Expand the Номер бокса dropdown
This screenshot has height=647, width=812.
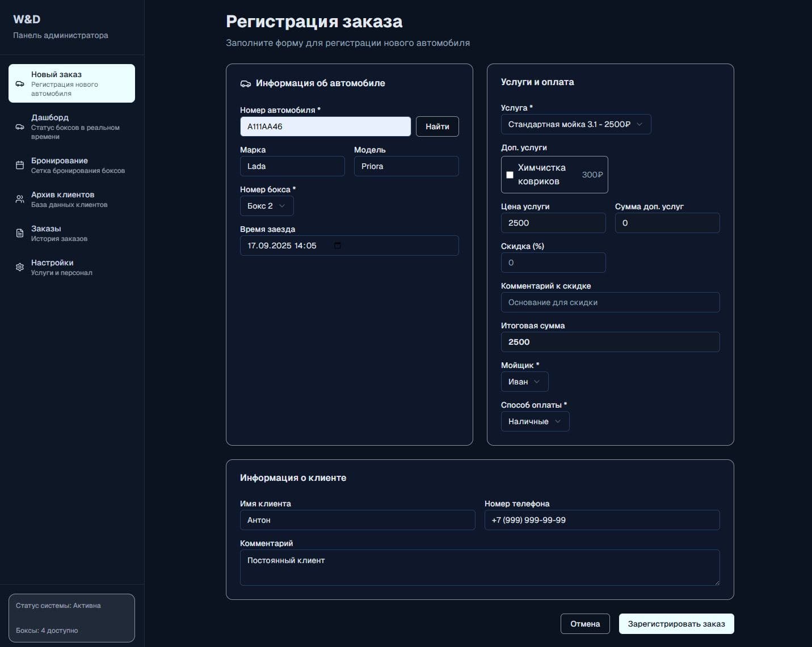click(266, 206)
